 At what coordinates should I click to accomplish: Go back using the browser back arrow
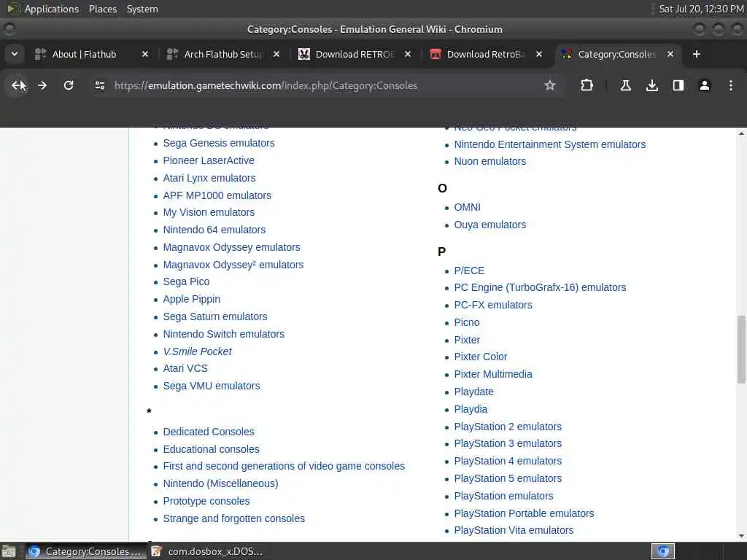(18, 85)
